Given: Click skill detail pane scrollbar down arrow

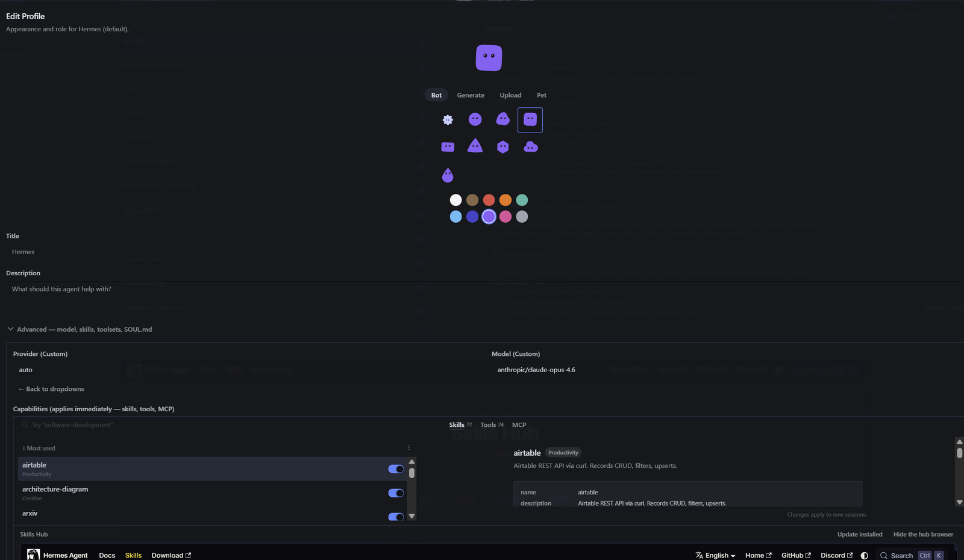Looking at the screenshot, I should point(959,502).
